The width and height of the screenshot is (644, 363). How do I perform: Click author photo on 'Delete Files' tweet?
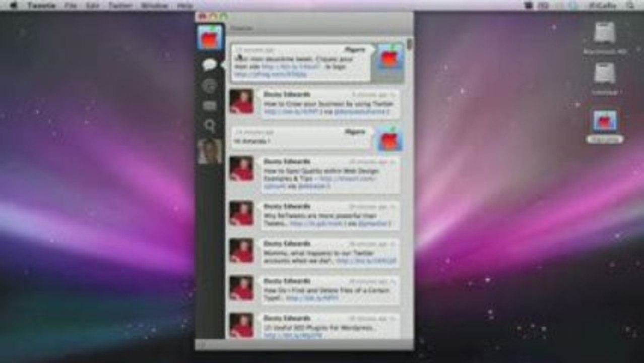[x=241, y=288]
